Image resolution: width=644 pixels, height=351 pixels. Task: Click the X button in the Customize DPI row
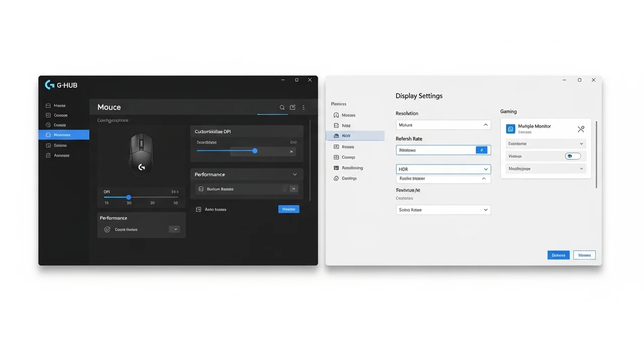(x=292, y=151)
